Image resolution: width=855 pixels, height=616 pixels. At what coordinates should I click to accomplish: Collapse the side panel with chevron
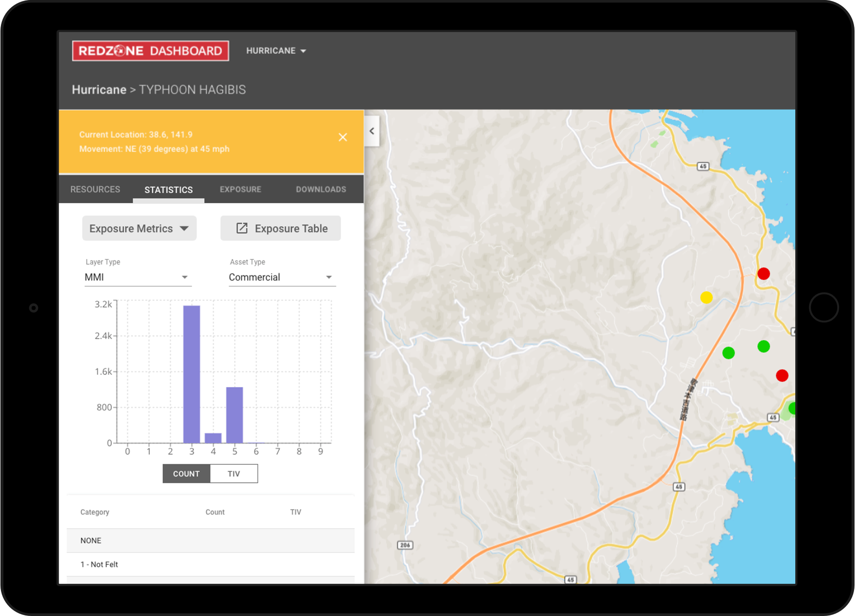pyautogui.click(x=372, y=131)
